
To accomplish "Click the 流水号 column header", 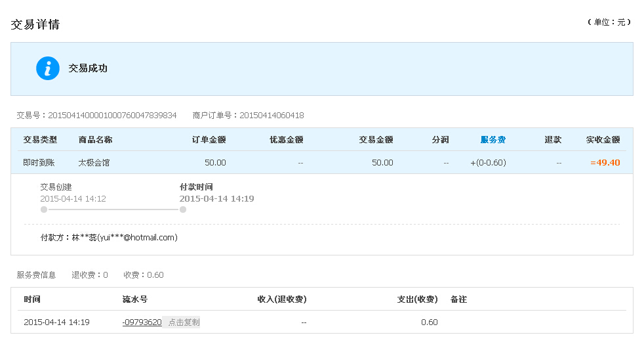I will coord(134,299).
